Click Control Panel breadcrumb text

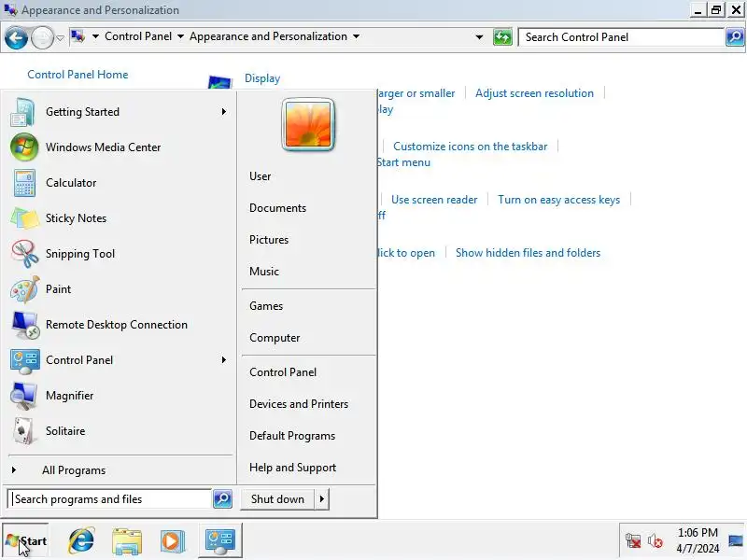click(x=138, y=36)
